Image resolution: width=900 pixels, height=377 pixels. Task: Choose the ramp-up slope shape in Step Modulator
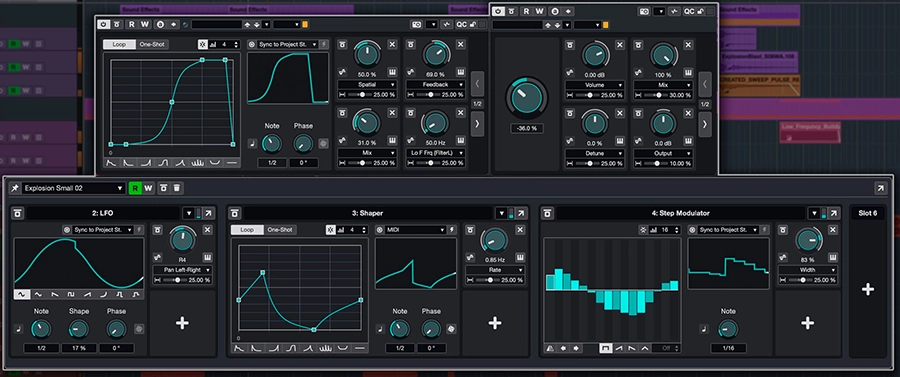619,348
